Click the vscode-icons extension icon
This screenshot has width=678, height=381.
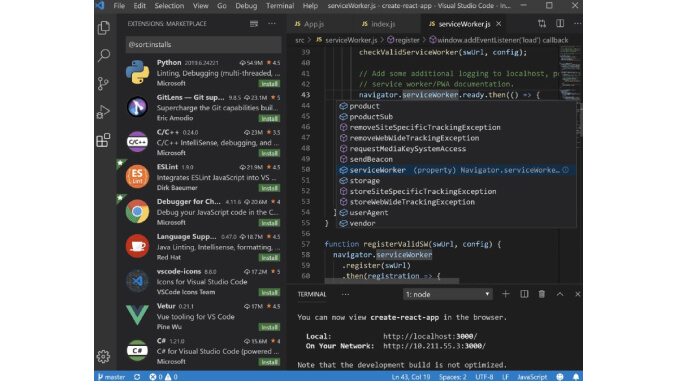(138, 281)
